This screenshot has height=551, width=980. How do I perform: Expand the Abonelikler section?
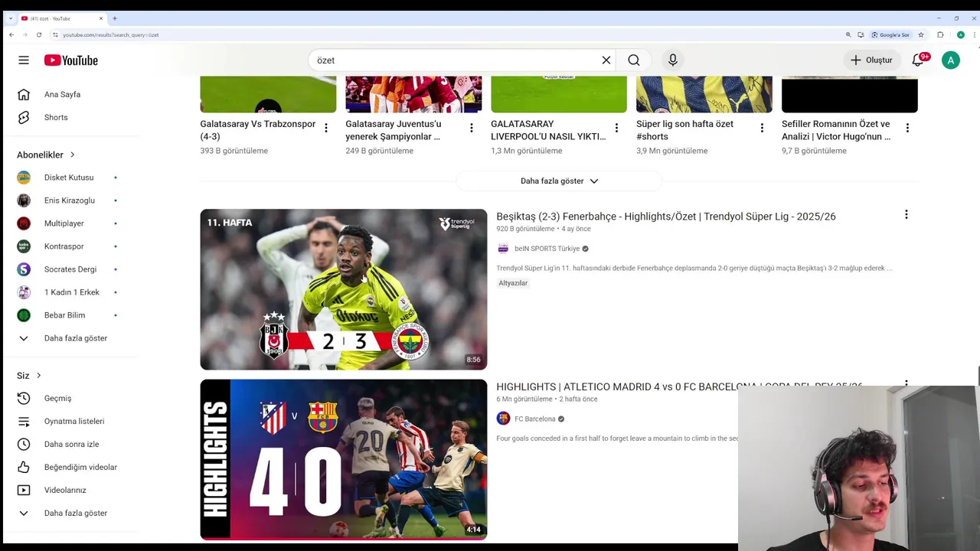pyautogui.click(x=46, y=155)
